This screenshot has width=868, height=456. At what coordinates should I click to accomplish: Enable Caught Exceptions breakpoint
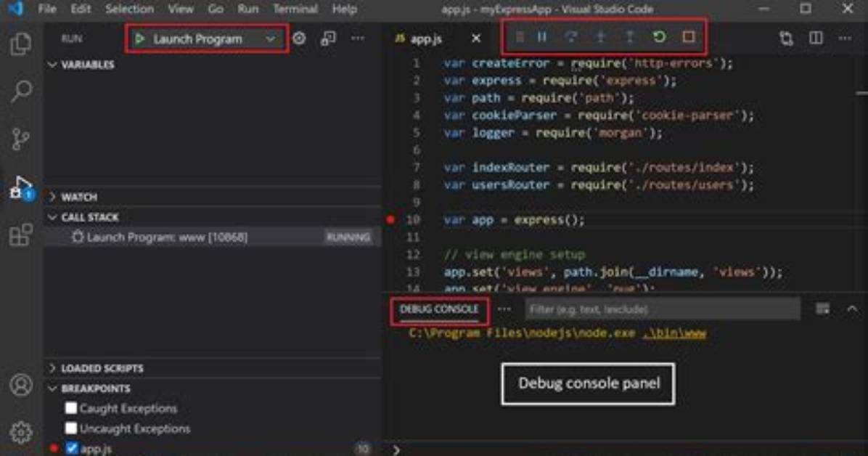pyautogui.click(x=71, y=408)
